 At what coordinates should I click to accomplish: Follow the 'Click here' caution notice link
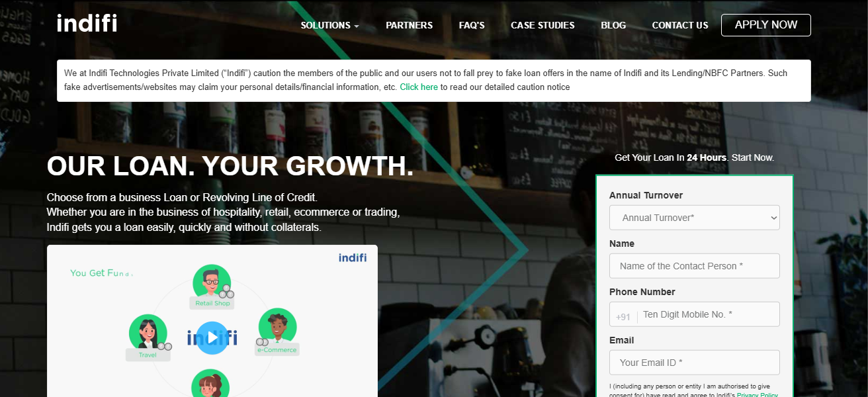point(419,87)
